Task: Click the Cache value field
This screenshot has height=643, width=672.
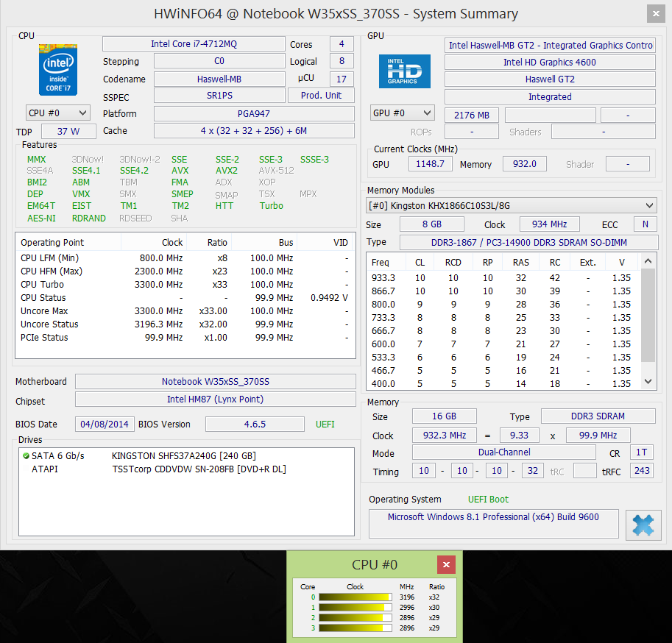Action: pyautogui.click(x=254, y=131)
